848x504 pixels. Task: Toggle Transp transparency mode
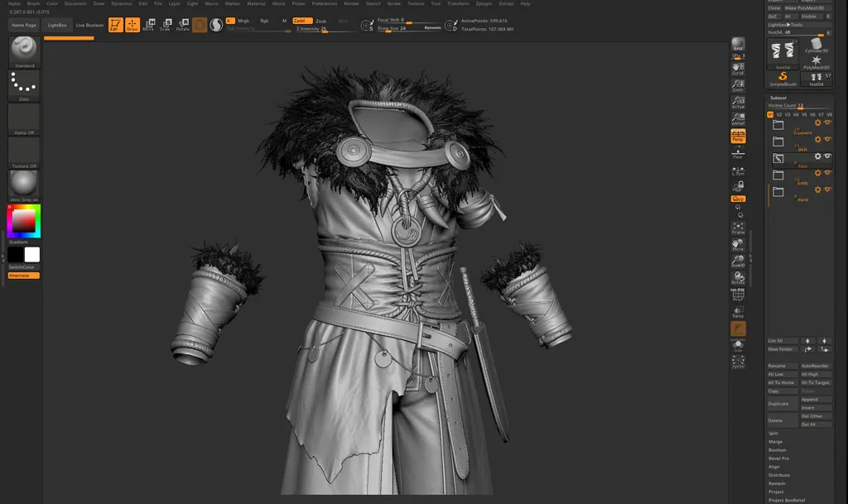(738, 312)
